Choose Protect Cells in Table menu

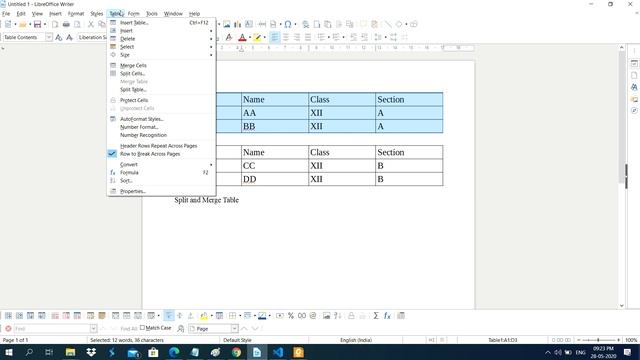tap(161, 100)
